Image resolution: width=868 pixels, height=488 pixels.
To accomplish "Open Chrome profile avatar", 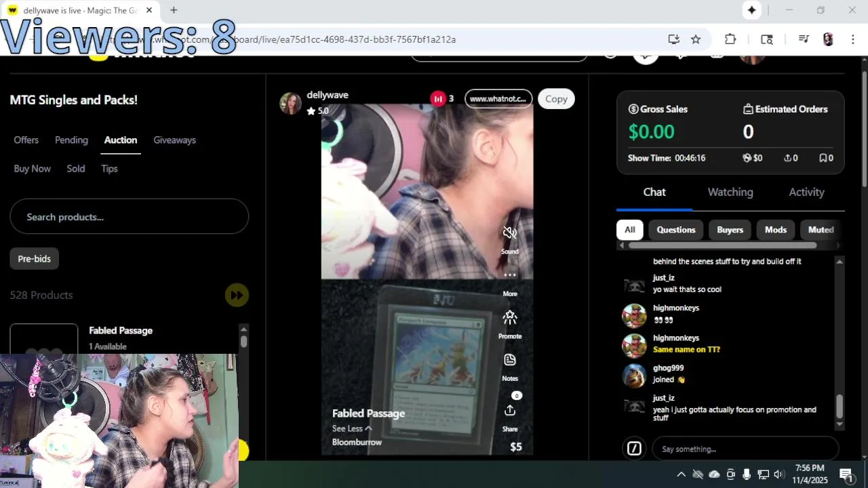I will [828, 39].
